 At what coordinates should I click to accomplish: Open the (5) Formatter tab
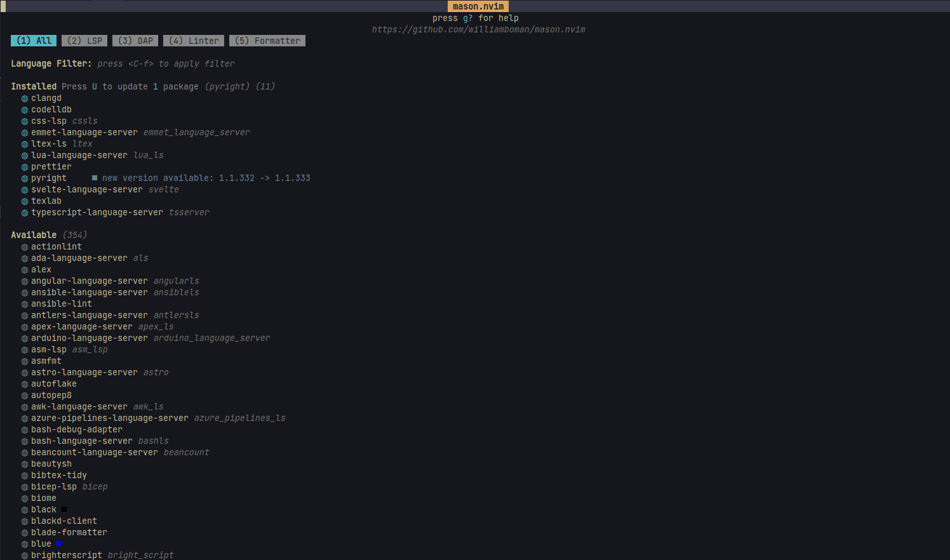[x=267, y=41]
